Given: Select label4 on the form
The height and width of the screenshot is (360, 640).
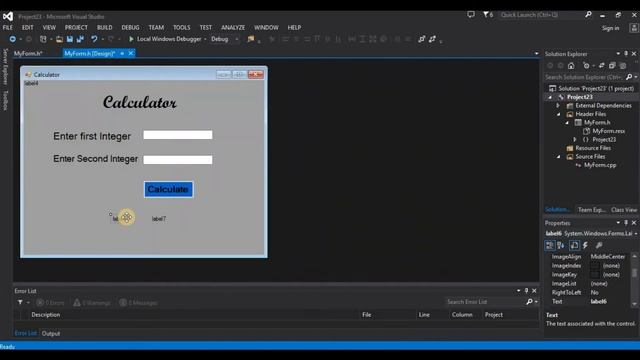Looking at the screenshot, I should pos(31,83).
